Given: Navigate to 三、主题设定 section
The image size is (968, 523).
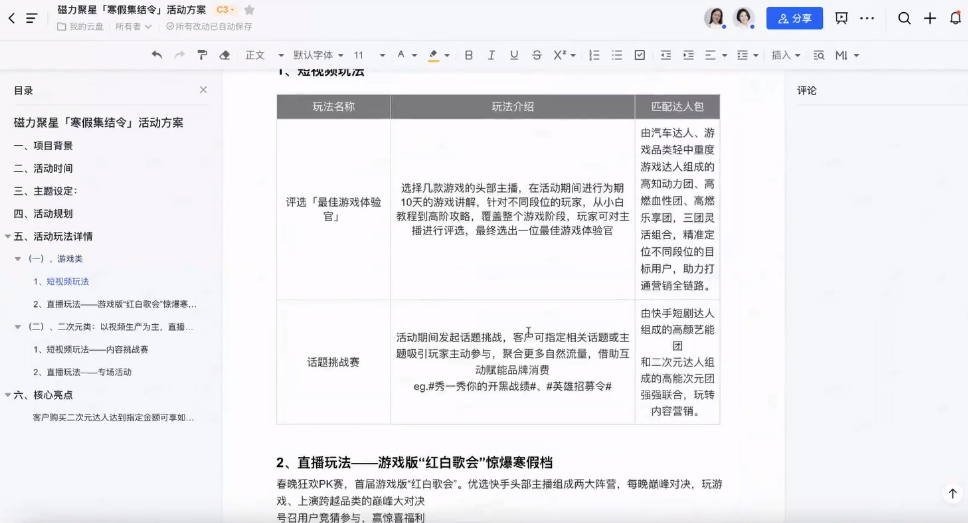Looking at the screenshot, I should pyautogui.click(x=46, y=191).
